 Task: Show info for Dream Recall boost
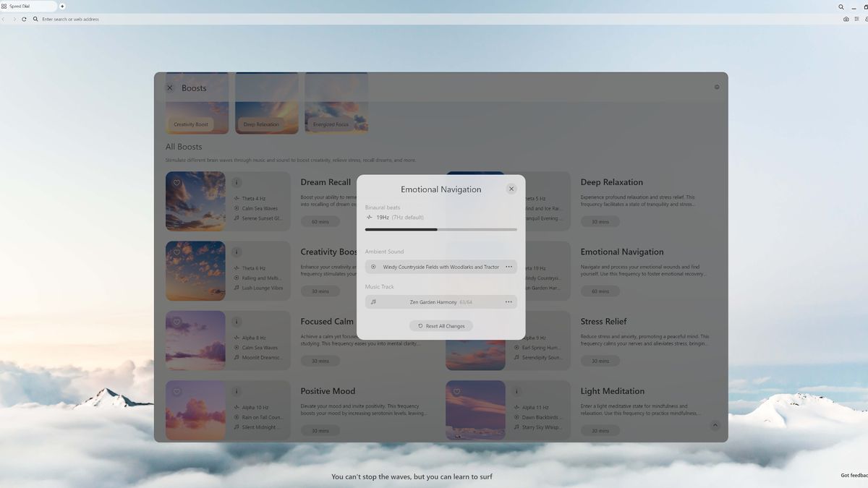pos(237,183)
